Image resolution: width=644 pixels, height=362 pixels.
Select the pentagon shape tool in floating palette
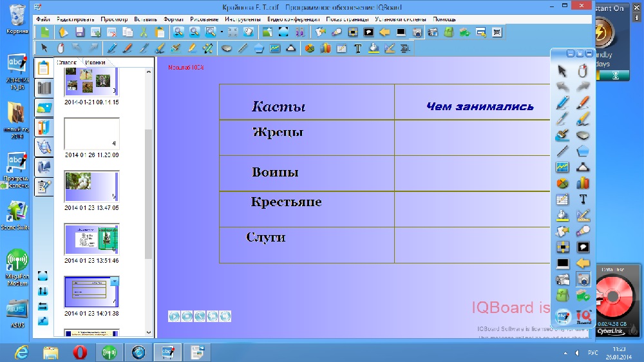click(x=583, y=152)
